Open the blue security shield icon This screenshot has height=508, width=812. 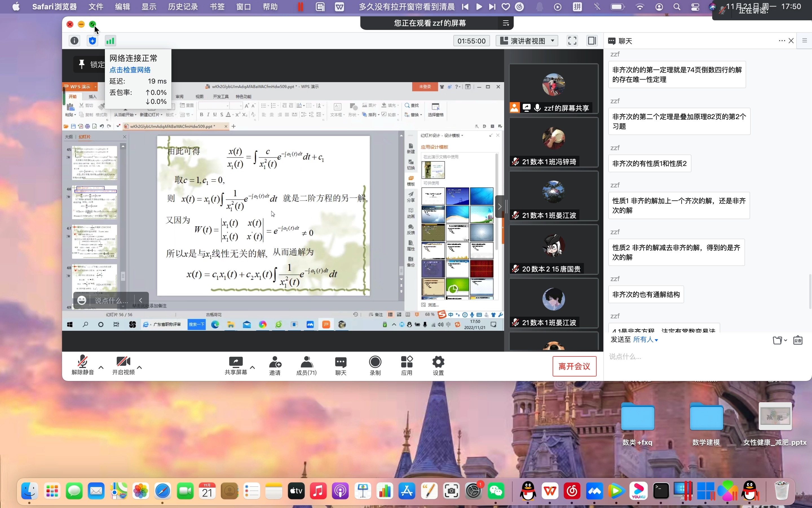click(92, 41)
